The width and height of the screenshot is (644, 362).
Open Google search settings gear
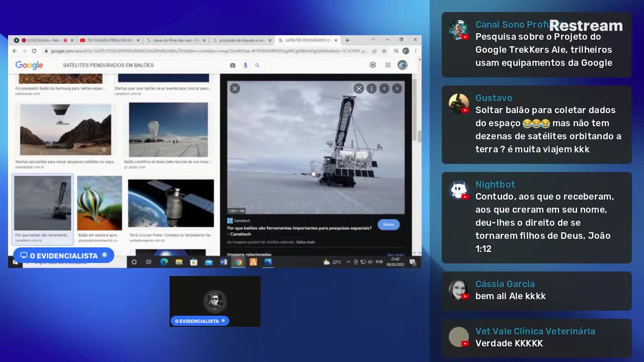point(373,65)
